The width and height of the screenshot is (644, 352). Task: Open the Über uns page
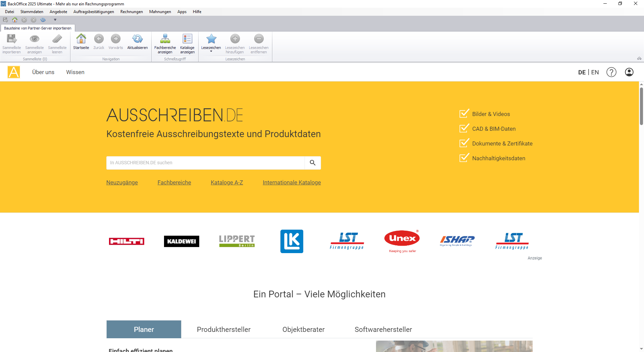coord(43,72)
